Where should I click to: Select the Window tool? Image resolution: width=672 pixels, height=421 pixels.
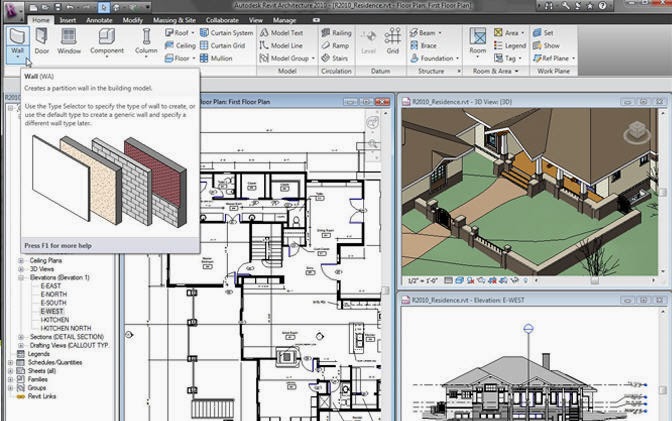[69, 42]
